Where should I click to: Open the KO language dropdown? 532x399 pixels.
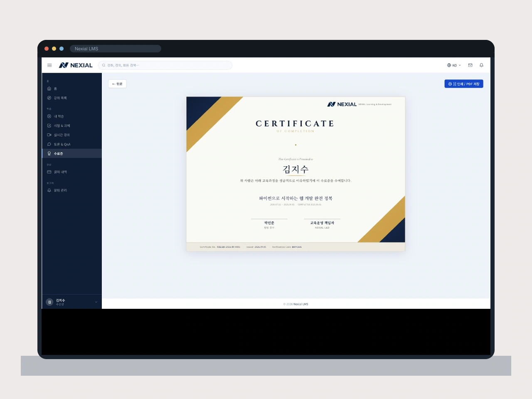[454, 65]
